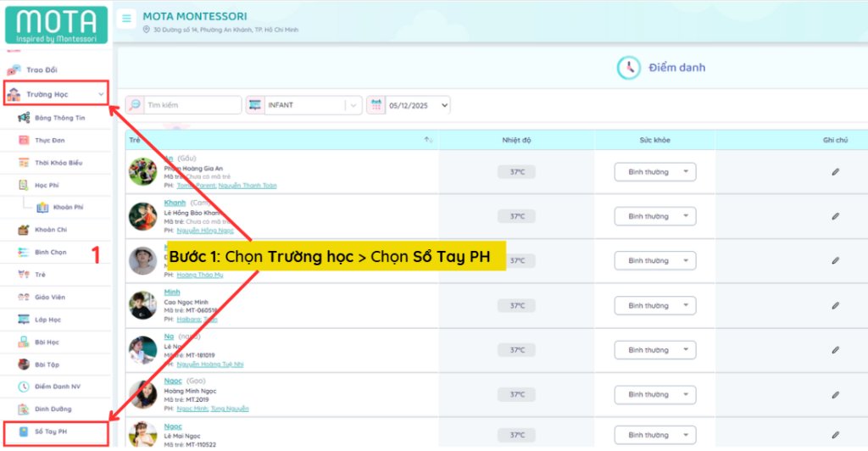
Task: Click the pencil note icon in first row
Action: [x=835, y=172]
